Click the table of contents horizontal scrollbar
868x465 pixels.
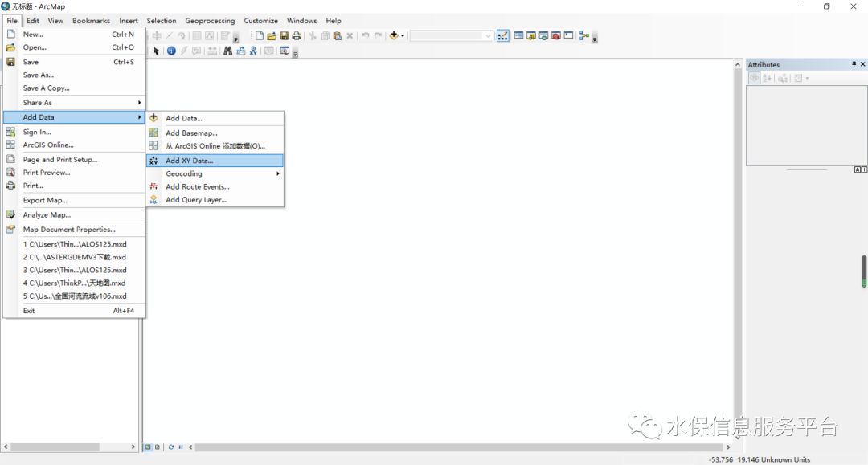pyautogui.click(x=55, y=447)
